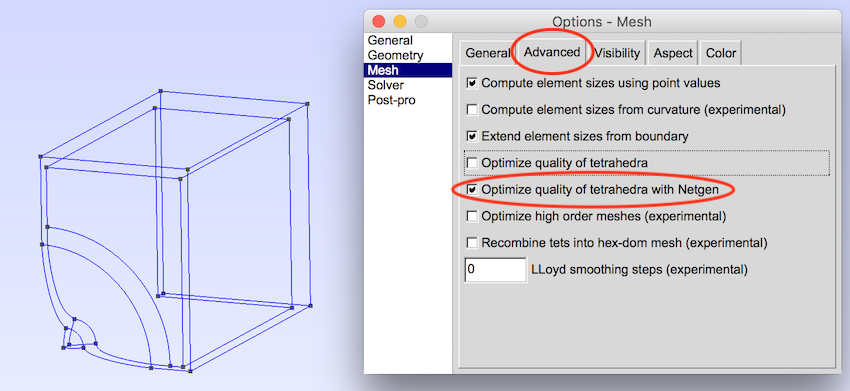Open the Color tab
Image resolution: width=850 pixels, height=391 pixels.
[720, 53]
